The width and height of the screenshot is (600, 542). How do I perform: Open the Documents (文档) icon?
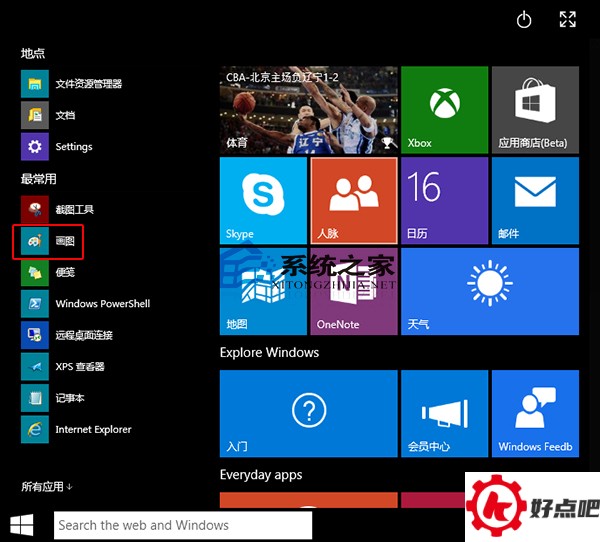35,115
